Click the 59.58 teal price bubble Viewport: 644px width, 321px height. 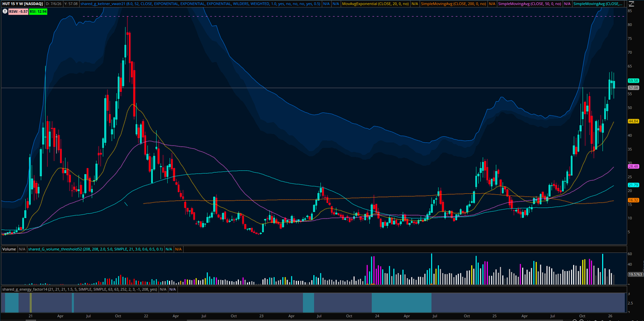click(x=633, y=81)
